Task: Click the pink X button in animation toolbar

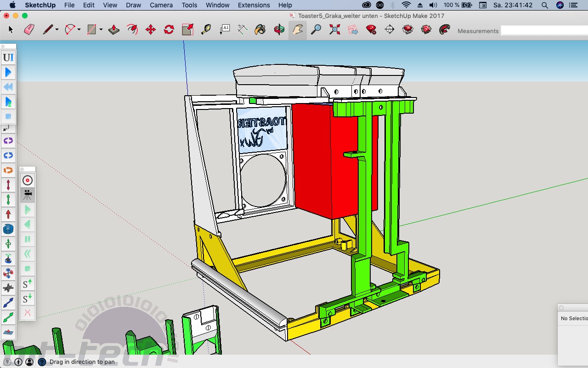Action: (28, 313)
